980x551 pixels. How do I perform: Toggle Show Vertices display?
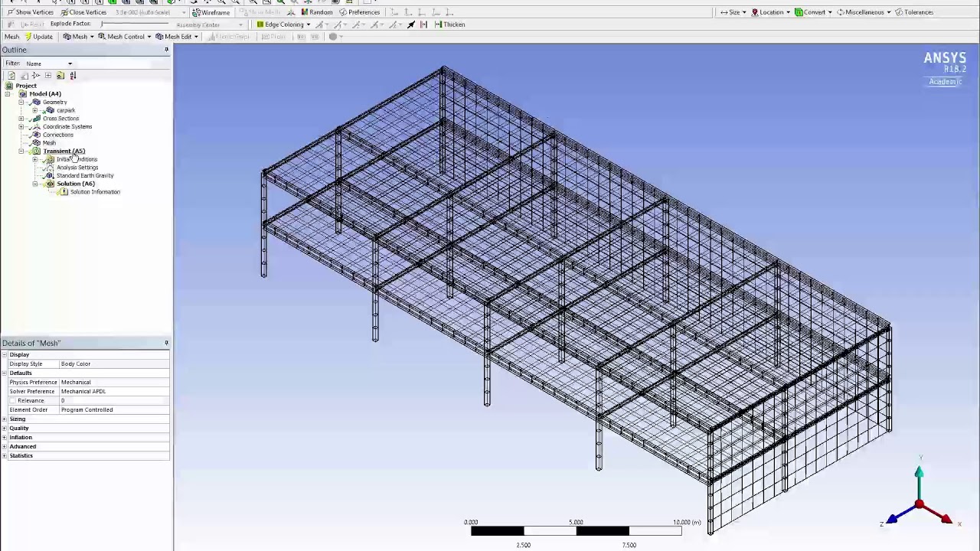tap(30, 12)
